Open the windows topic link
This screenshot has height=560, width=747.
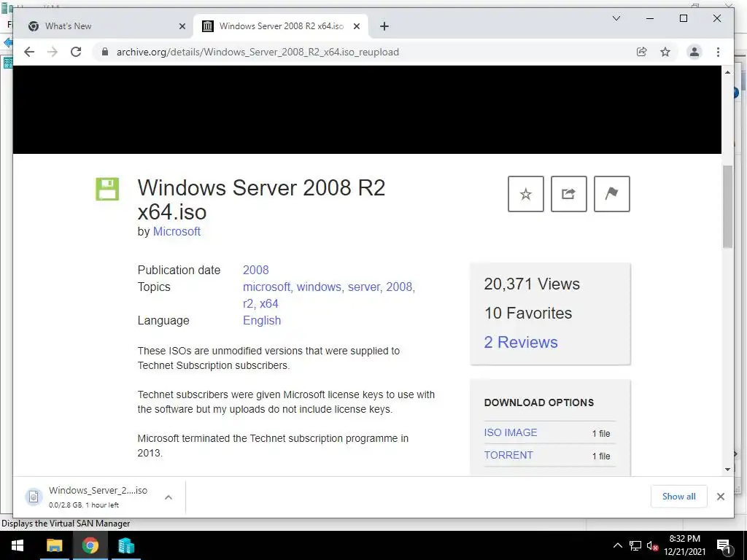tap(319, 287)
